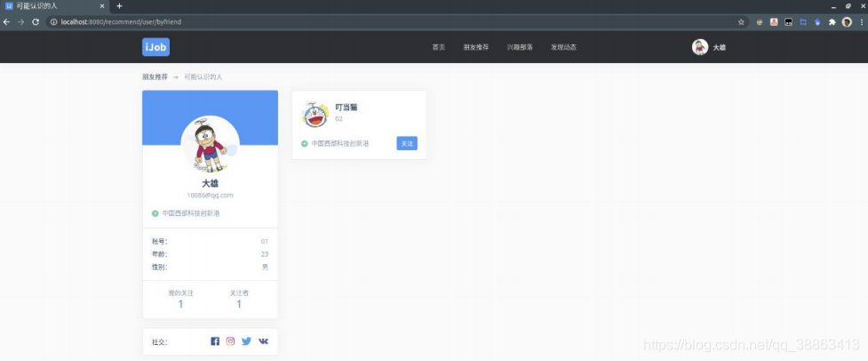Click the 可能认识的人 breadcrumb
Image resolution: width=868 pixels, height=361 pixels.
(203, 77)
